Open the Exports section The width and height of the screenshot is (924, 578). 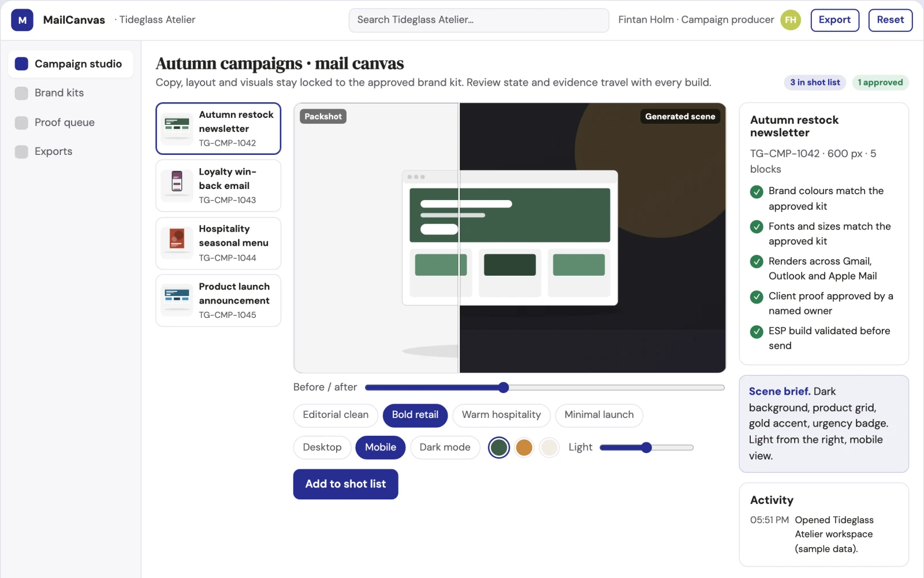(71, 151)
